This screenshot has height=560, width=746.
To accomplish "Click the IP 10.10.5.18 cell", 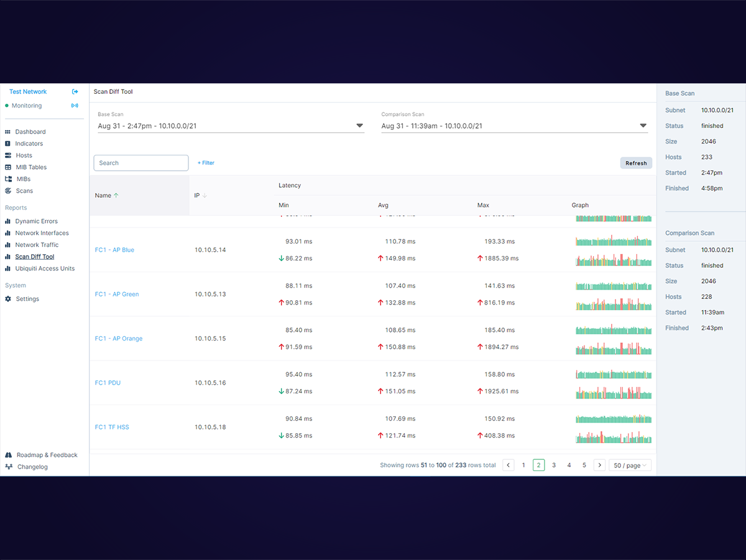I will click(x=210, y=427).
